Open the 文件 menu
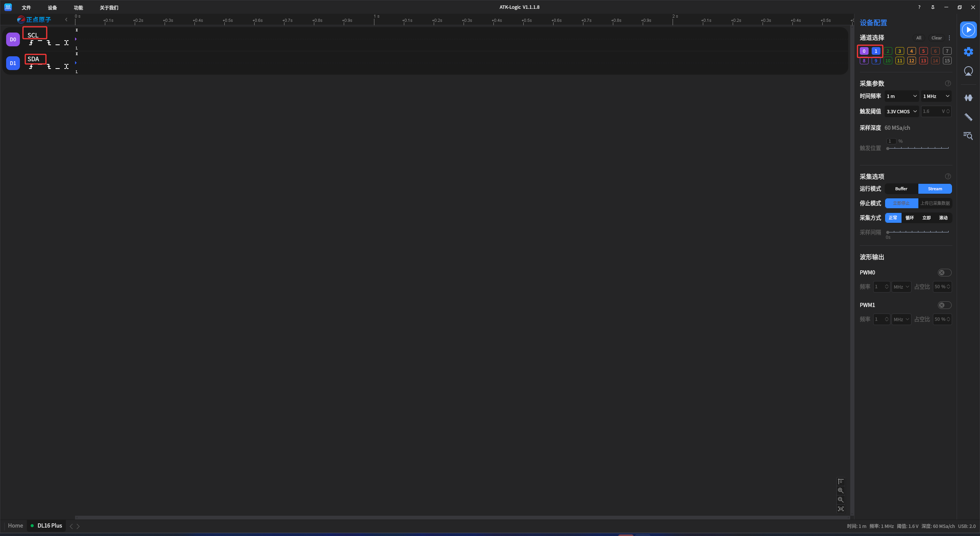The height and width of the screenshot is (536, 980). tap(26, 8)
